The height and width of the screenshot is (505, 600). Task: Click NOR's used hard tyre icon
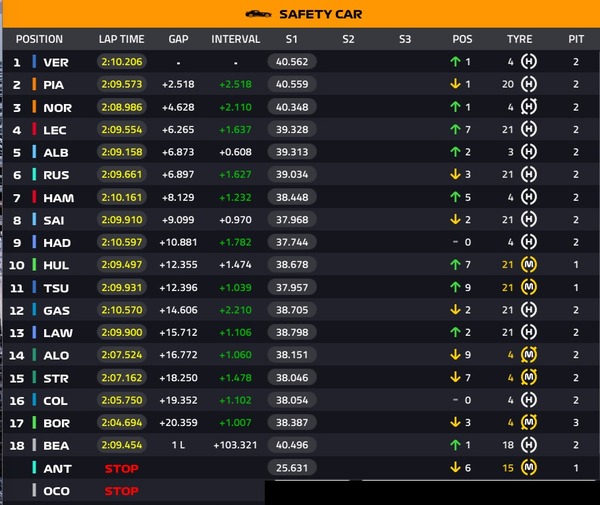(x=529, y=107)
